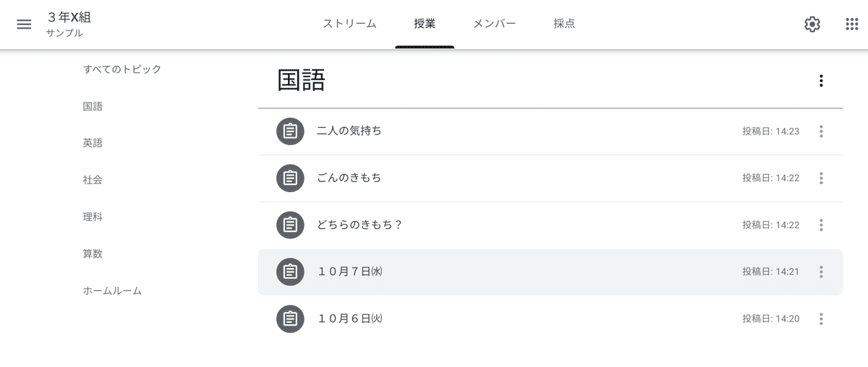
Task: Select the ホームルーム topic filter
Action: [x=112, y=291]
